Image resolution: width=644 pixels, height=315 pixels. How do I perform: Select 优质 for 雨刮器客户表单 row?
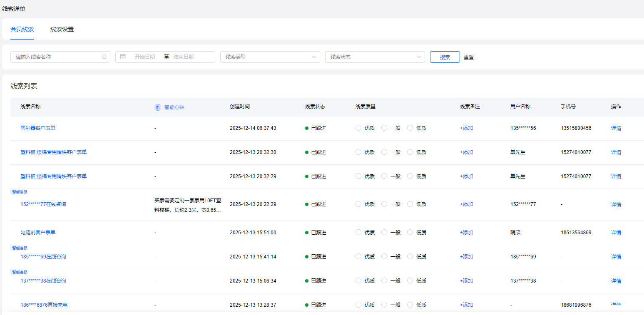[x=358, y=128]
